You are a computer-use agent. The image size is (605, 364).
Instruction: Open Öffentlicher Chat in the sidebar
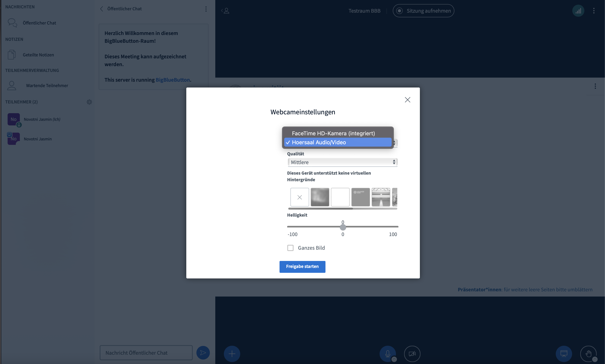(39, 23)
